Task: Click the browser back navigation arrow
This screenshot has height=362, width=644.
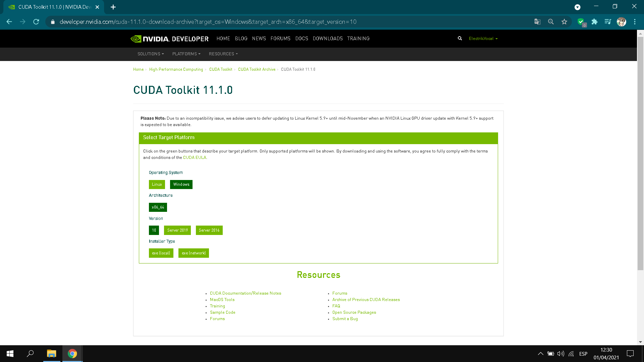Action: pyautogui.click(x=9, y=22)
